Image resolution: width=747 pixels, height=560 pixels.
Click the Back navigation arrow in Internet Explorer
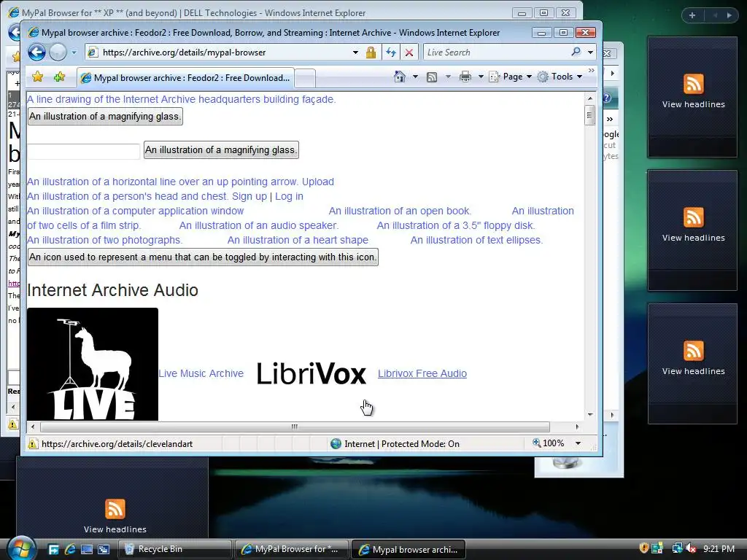(36, 52)
